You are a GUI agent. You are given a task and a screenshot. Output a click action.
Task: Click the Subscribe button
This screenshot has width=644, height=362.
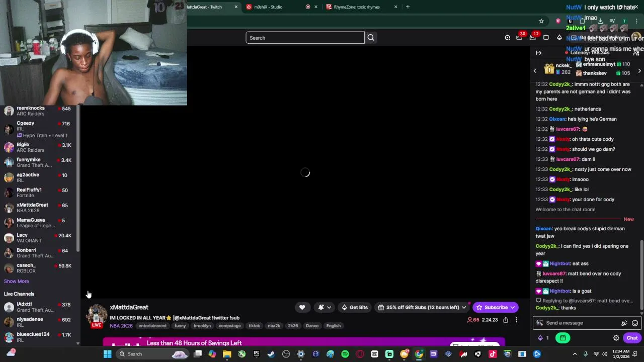pos(496,307)
